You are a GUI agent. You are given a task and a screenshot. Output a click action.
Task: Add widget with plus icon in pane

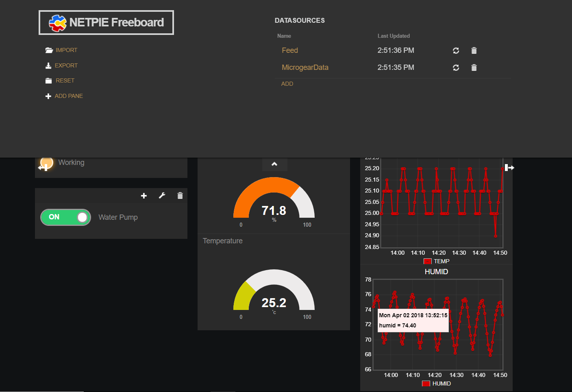tap(144, 196)
